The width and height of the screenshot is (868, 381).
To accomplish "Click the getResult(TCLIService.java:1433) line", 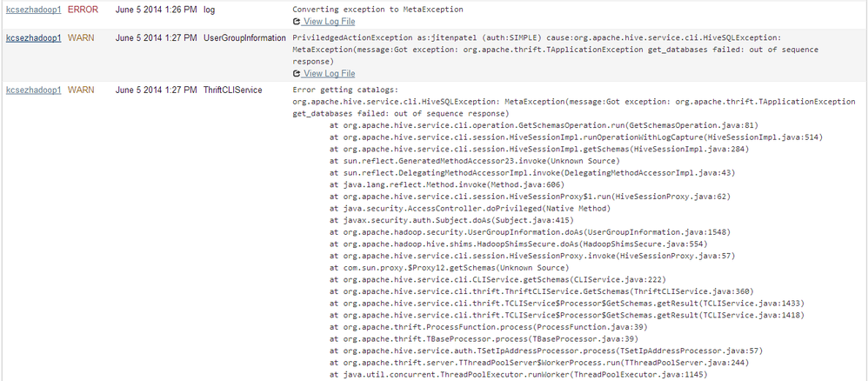I will (x=567, y=304).
